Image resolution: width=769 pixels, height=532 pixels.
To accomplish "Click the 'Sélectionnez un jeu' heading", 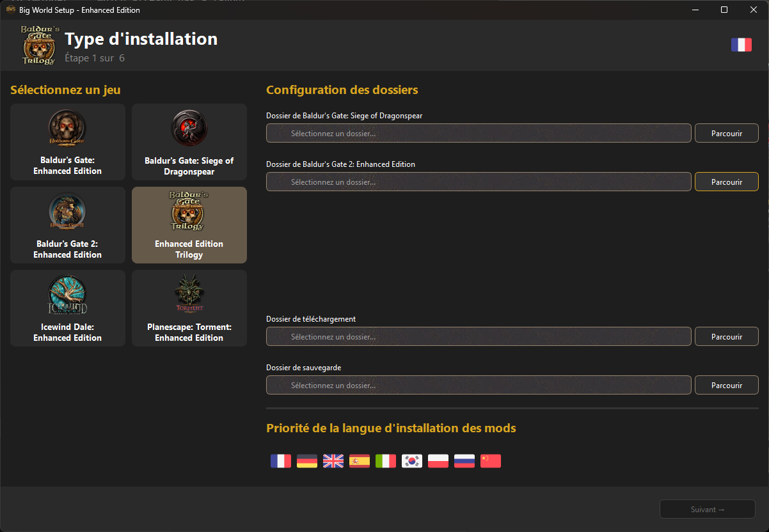I will 65,91.
